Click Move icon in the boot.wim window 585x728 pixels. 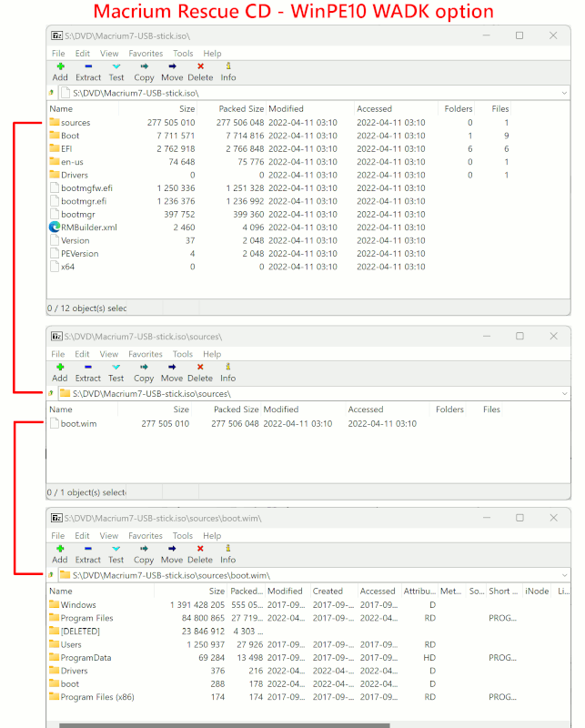click(x=172, y=549)
